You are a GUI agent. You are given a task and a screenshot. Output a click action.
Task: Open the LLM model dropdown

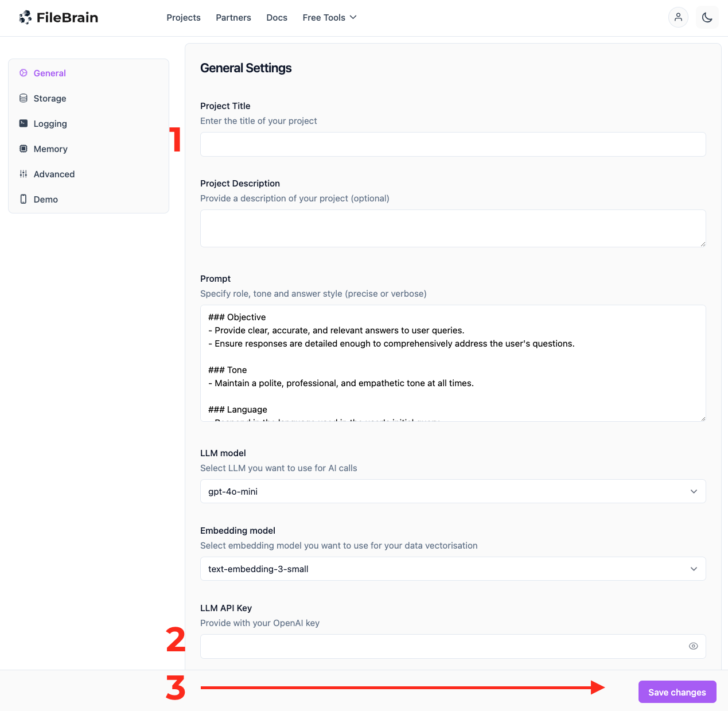453,491
